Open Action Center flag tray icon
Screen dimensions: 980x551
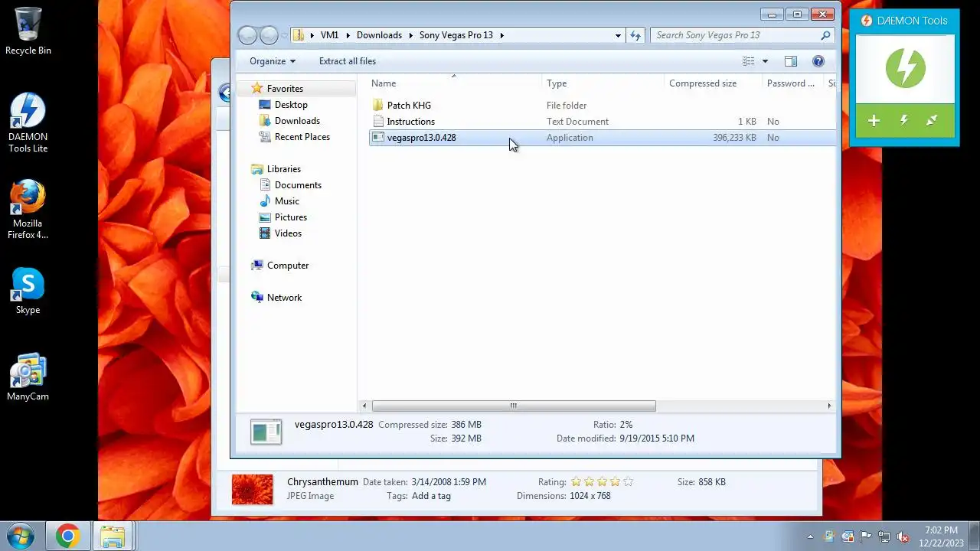[866, 536]
